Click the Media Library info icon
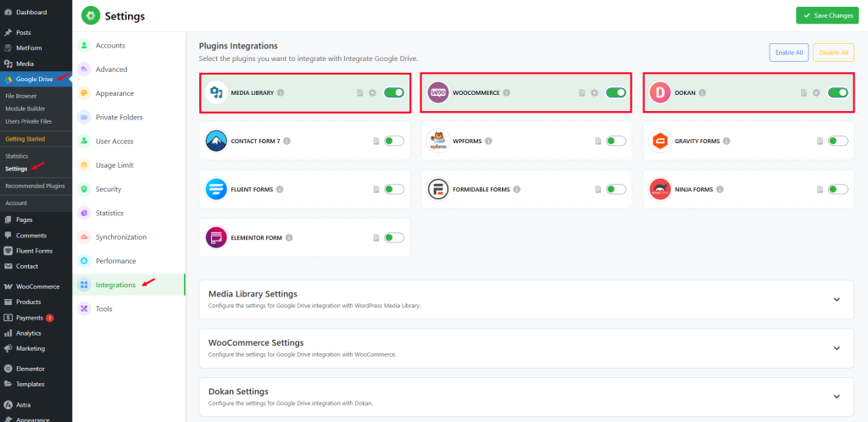The height and width of the screenshot is (422, 868). pyautogui.click(x=281, y=93)
